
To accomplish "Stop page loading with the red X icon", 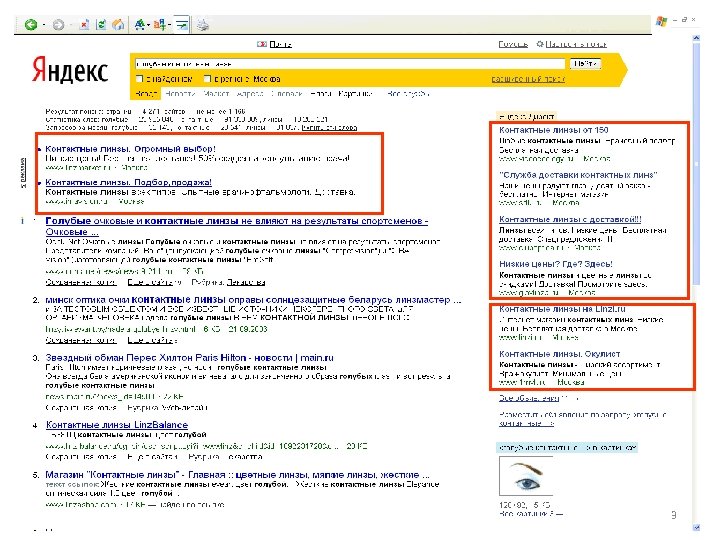I will (x=84, y=24).
